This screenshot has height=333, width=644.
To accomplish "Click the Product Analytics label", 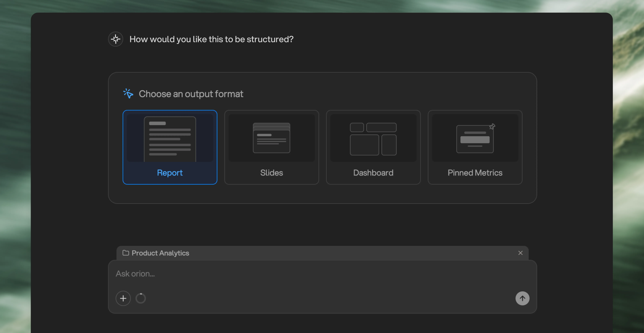I will click(x=160, y=253).
